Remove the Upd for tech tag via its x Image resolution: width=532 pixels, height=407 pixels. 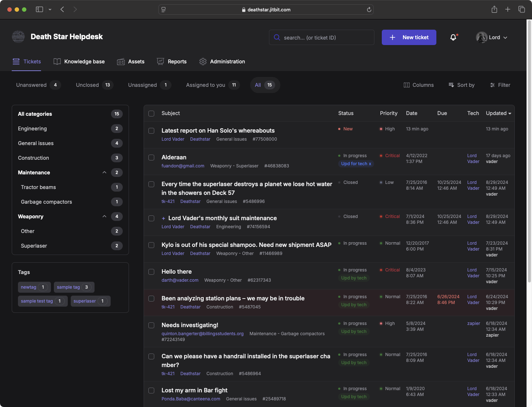(x=370, y=164)
